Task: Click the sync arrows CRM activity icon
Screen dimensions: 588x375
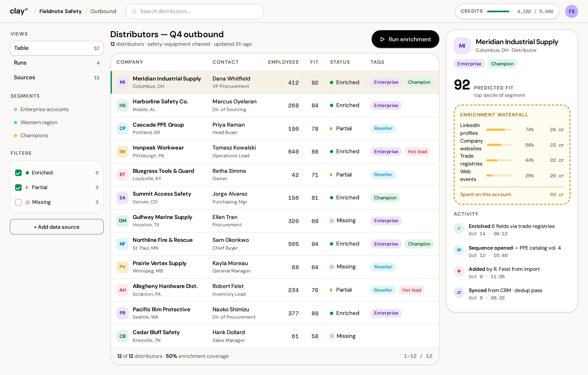Action: click(459, 292)
